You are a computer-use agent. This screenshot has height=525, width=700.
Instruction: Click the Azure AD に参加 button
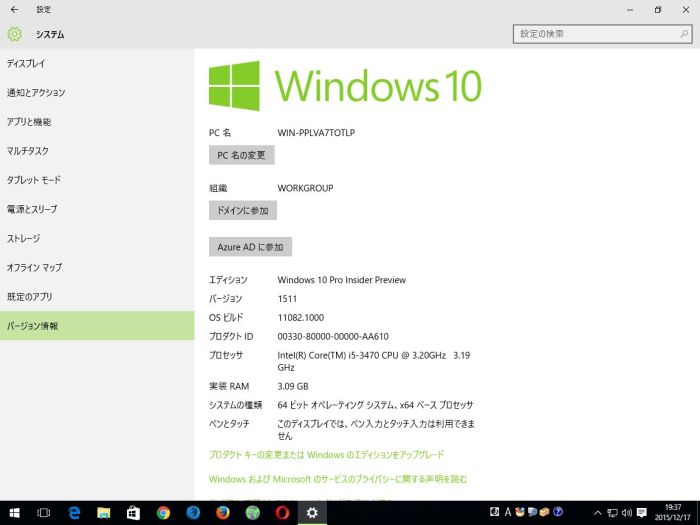(x=250, y=246)
